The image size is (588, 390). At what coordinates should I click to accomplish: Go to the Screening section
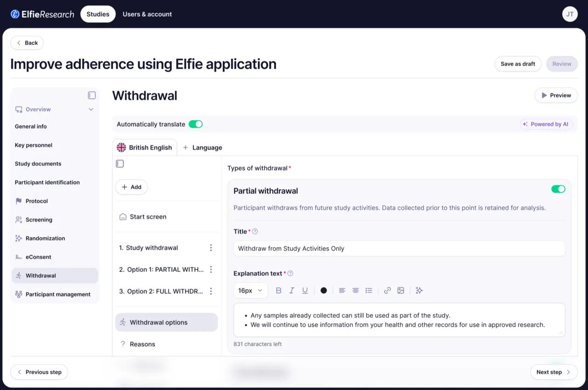pyautogui.click(x=55, y=220)
